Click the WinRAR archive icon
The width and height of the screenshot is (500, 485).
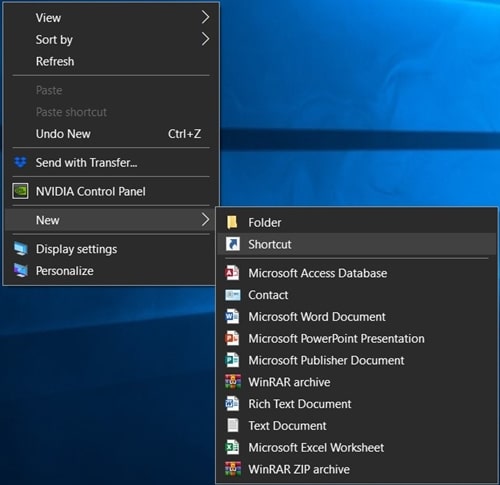coord(233,382)
